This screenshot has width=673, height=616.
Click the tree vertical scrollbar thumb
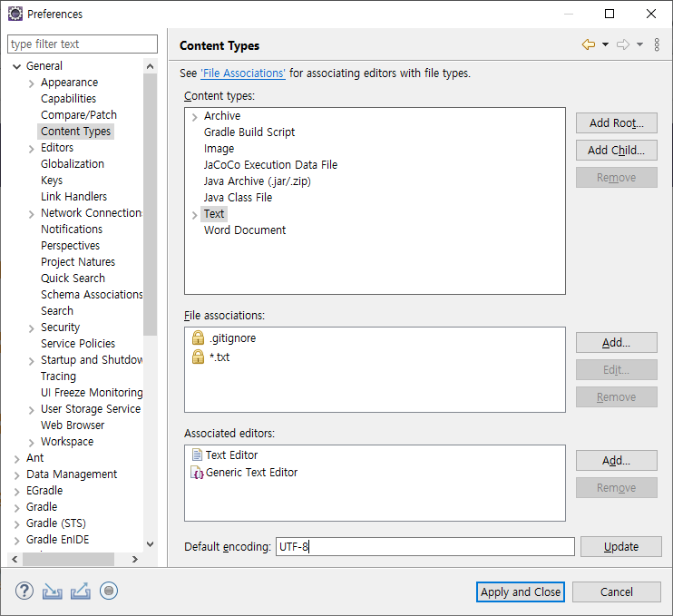[x=151, y=204]
